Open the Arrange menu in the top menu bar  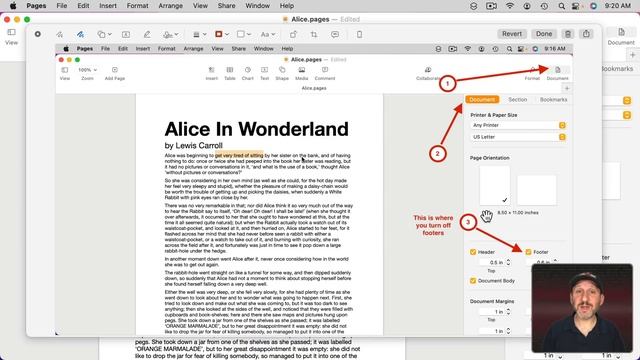[171, 6]
